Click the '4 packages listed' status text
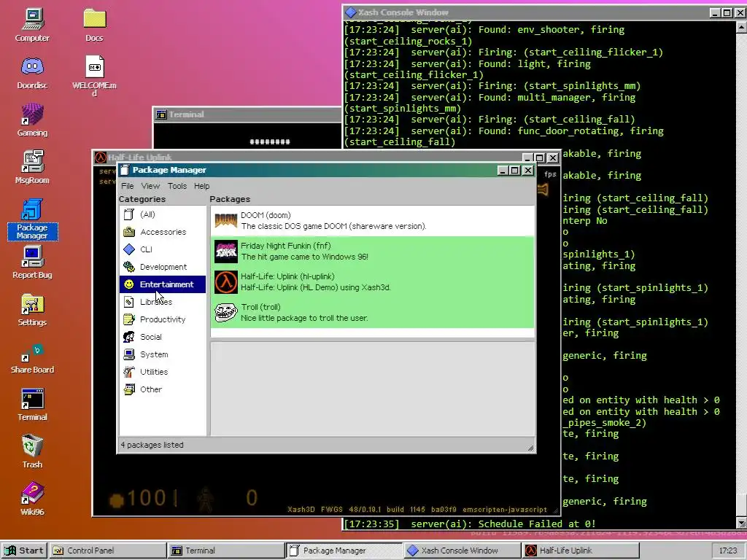This screenshot has height=560, width=747. coord(152,445)
